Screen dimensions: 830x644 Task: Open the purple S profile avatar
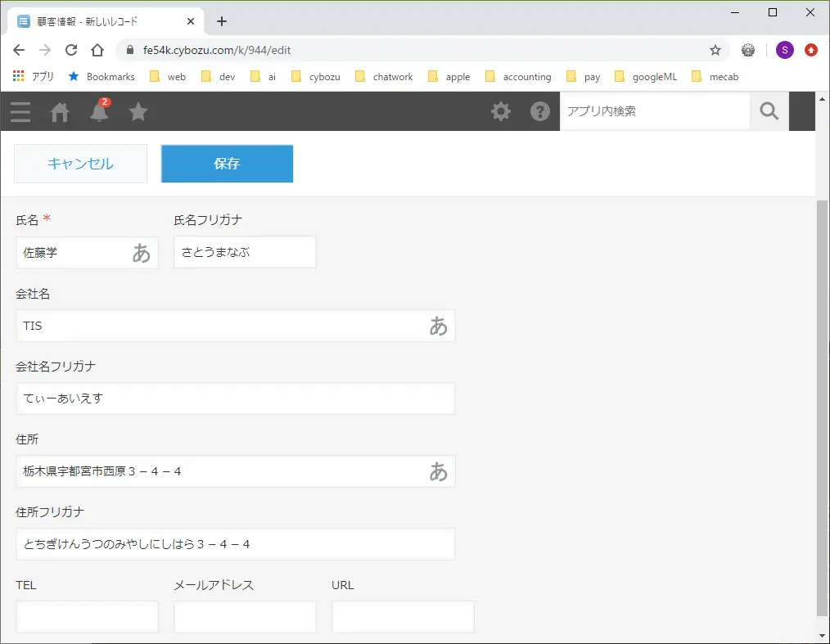(x=784, y=50)
